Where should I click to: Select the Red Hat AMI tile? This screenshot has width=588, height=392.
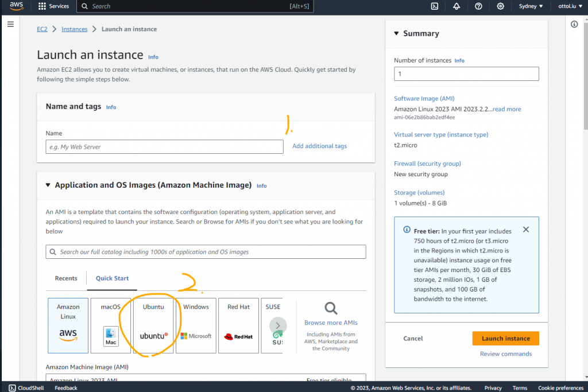tap(238, 325)
